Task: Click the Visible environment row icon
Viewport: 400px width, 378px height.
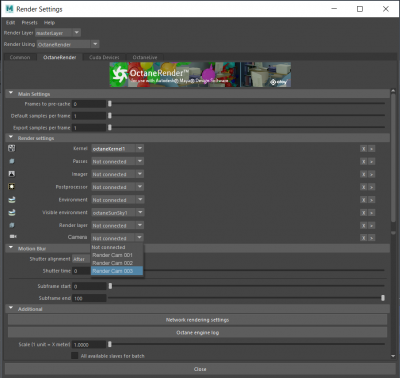Action: (12, 212)
